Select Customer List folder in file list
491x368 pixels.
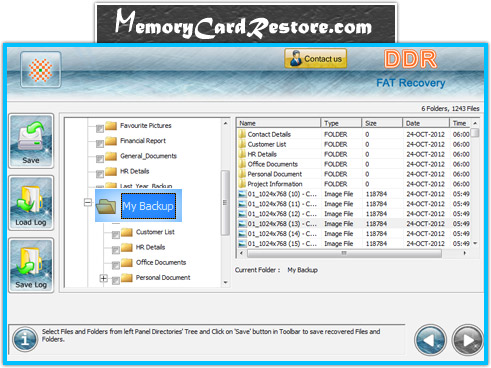click(x=354, y=144)
